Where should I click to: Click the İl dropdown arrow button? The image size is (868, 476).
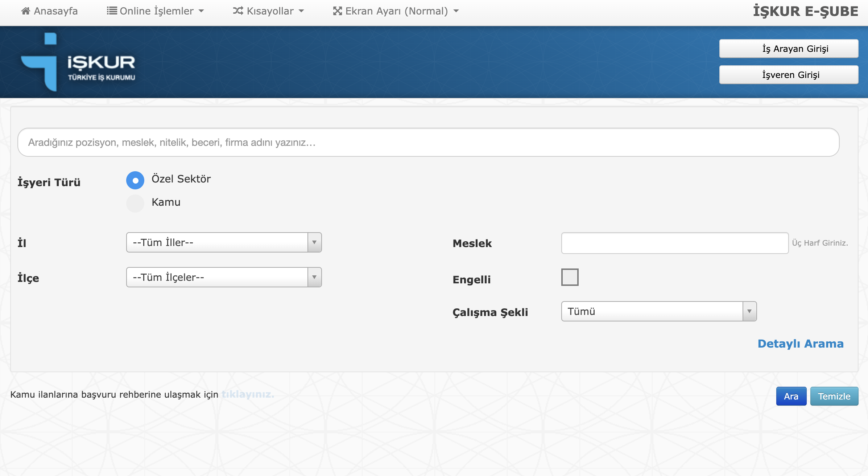[x=314, y=242]
